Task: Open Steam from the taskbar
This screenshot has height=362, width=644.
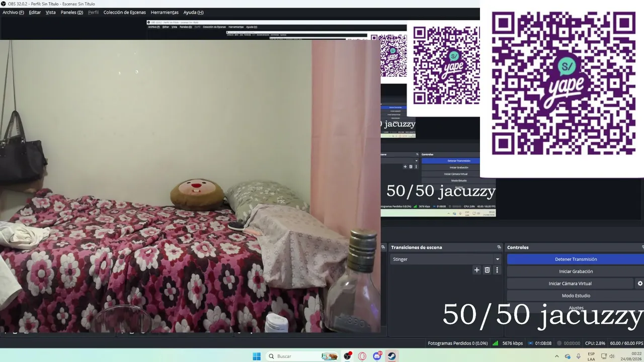Action: tap(391, 356)
